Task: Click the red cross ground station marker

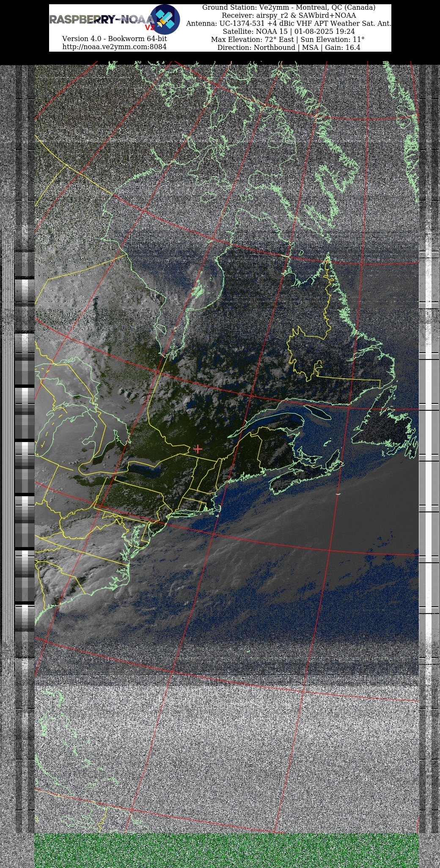Action: point(198,449)
